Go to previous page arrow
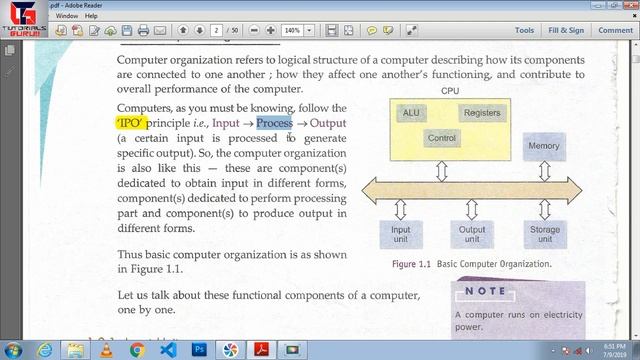640x360 pixels. click(x=183, y=30)
